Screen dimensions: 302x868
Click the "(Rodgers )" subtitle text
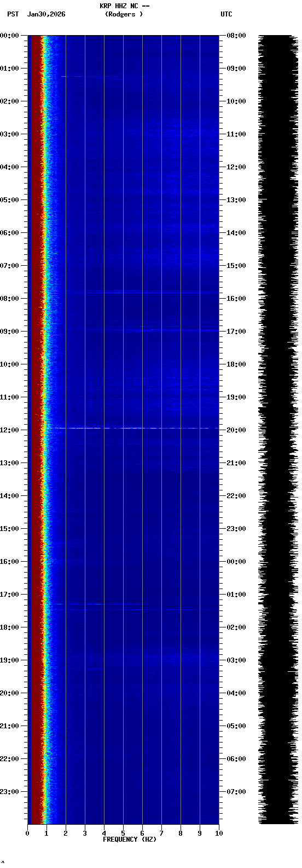(124, 14)
